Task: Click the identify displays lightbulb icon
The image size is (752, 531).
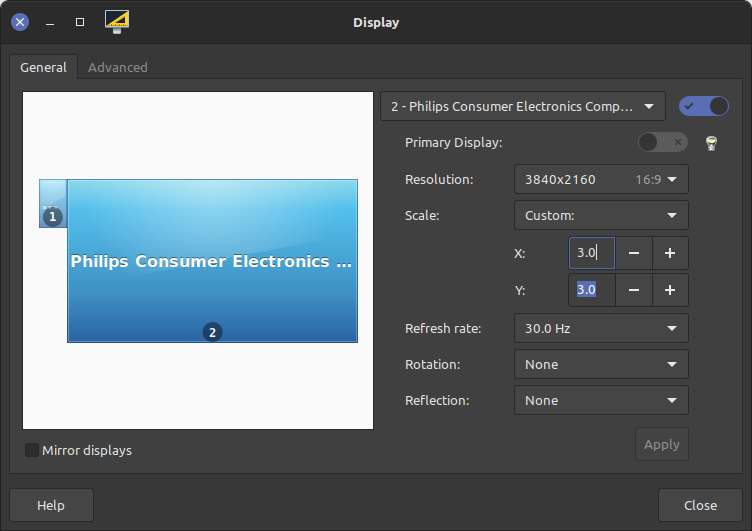Action: pyautogui.click(x=711, y=143)
